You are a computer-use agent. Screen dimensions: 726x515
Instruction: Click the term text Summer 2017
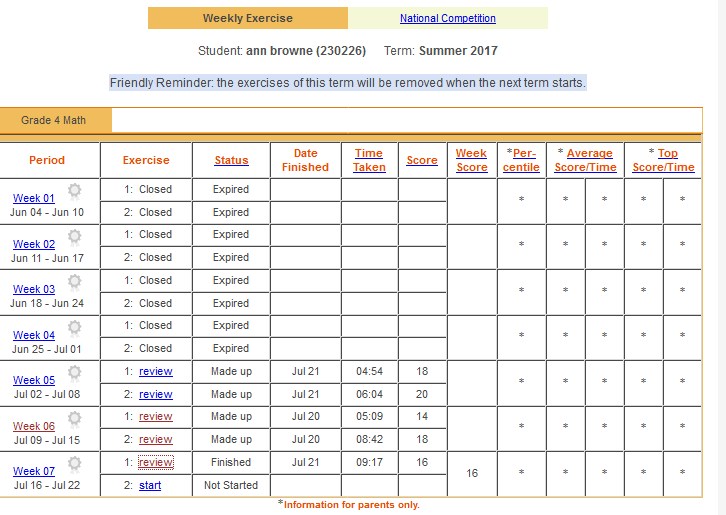[458, 50]
